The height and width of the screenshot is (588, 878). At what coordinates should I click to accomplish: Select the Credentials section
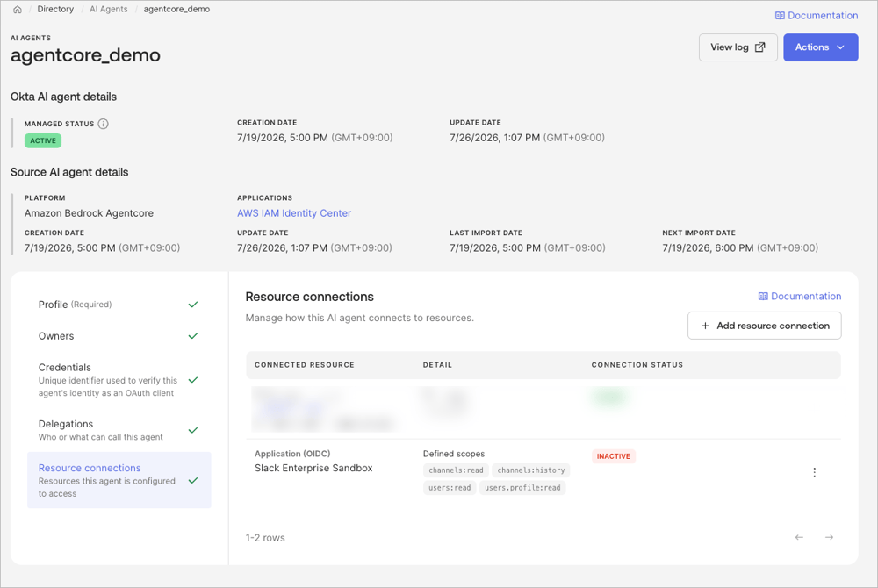(x=119, y=380)
